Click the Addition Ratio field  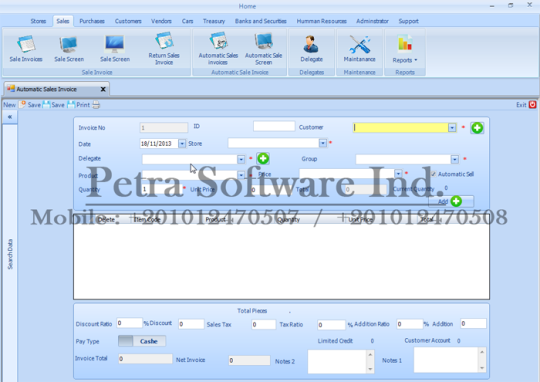pos(410,324)
